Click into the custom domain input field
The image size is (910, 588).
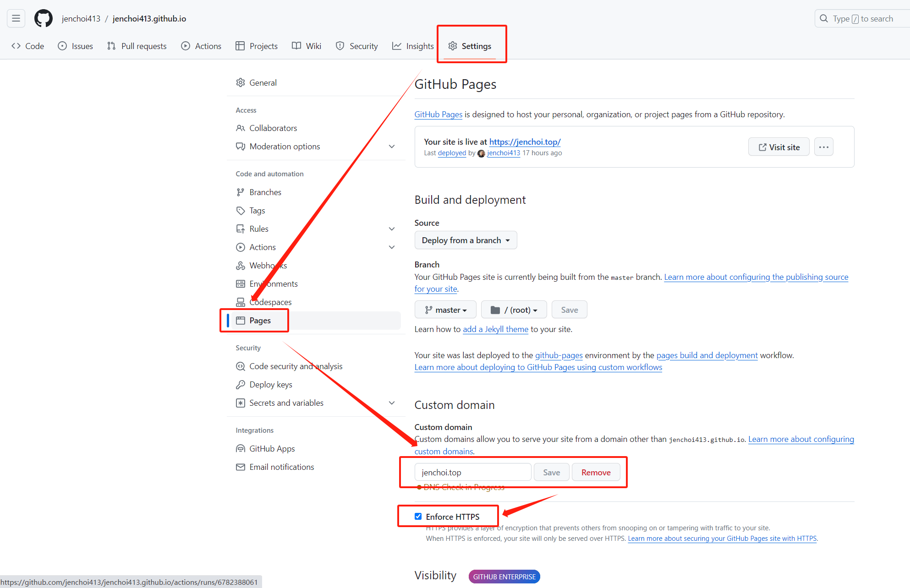(x=473, y=472)
